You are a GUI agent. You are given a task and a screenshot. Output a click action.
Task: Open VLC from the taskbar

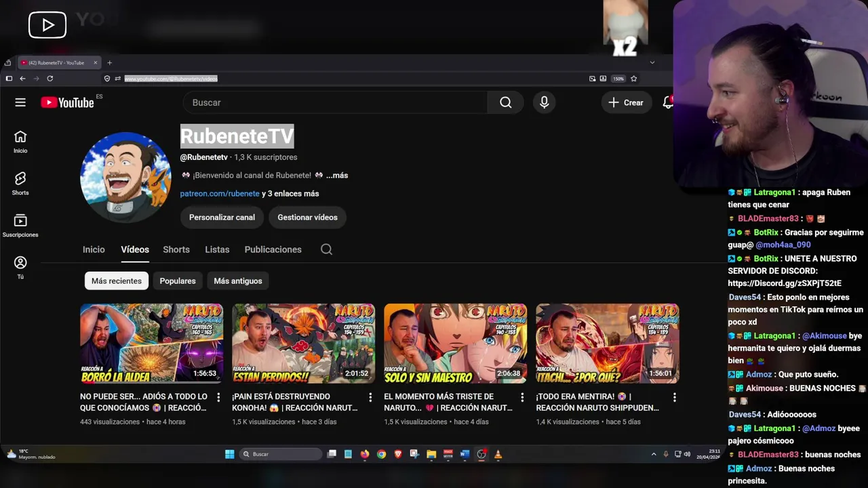point(498,454)
